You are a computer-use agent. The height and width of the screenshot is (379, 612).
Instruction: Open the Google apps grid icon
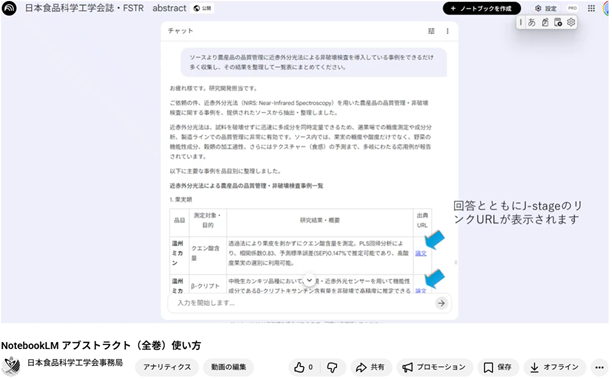(591, 8)
